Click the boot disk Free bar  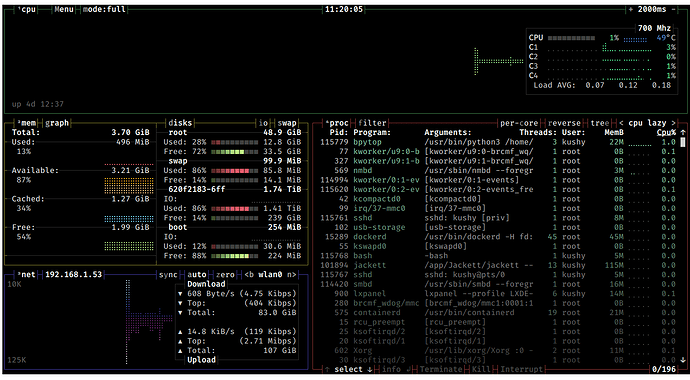pyautogui.click(x=235, y=256)
